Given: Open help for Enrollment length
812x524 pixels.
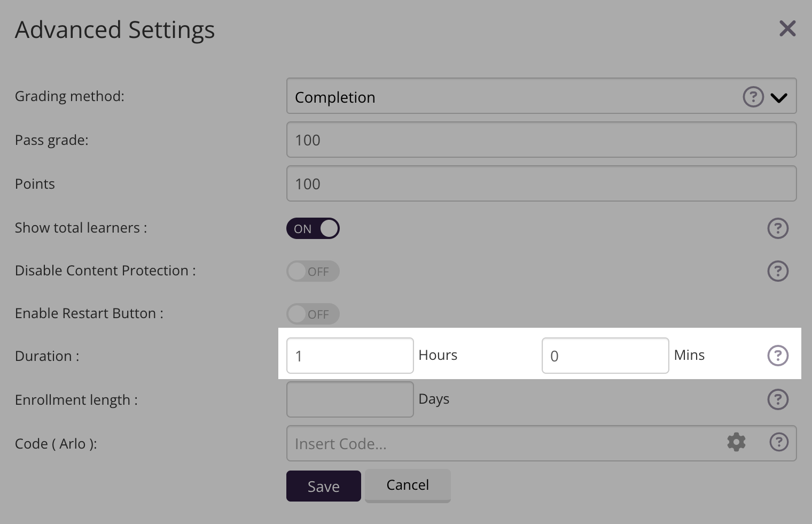Looking at the screenshot, I should coord(778,399).
